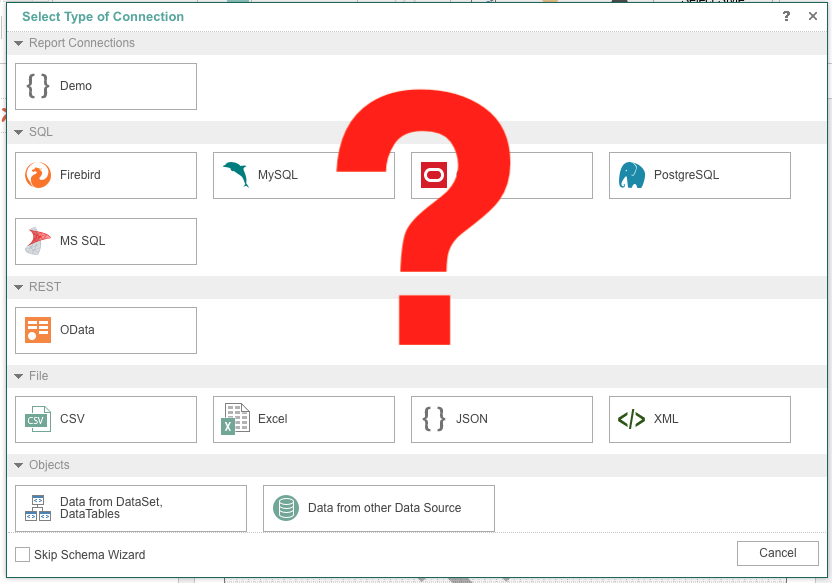832x583 pixels.
Task: Select the Demo report connection
Action: click(106, 87)
